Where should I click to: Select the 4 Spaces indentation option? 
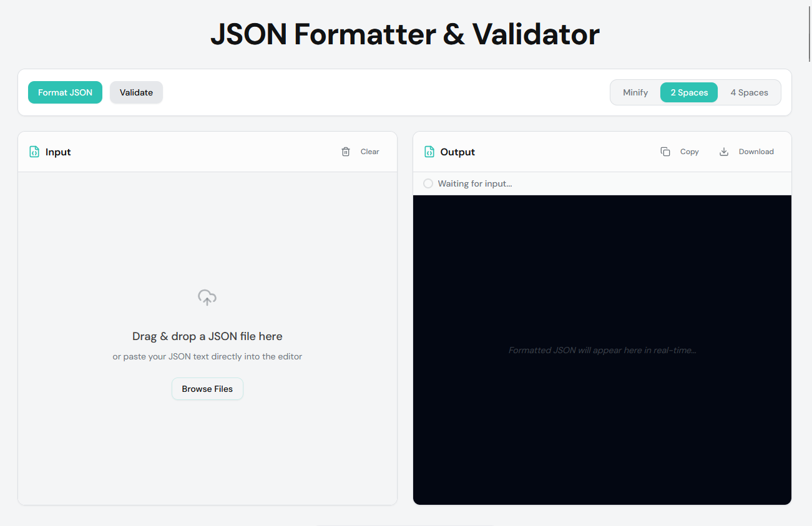[749, 92]
